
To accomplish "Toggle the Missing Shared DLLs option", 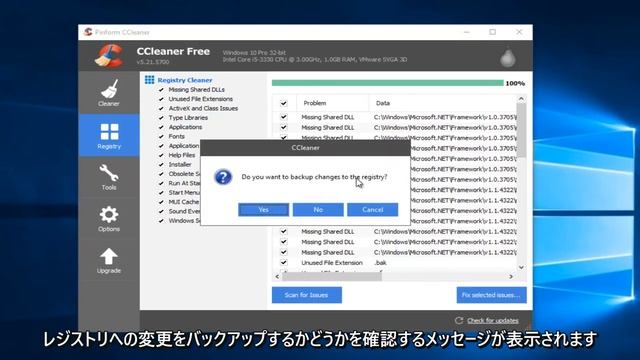I will click(161, 90).
